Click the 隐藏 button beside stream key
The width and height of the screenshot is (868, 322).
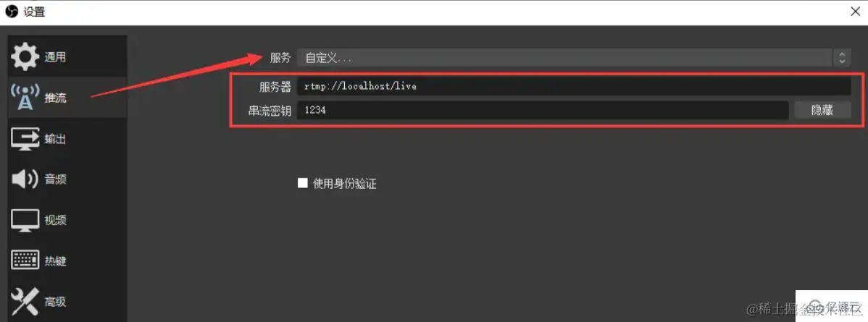[822, 110]
